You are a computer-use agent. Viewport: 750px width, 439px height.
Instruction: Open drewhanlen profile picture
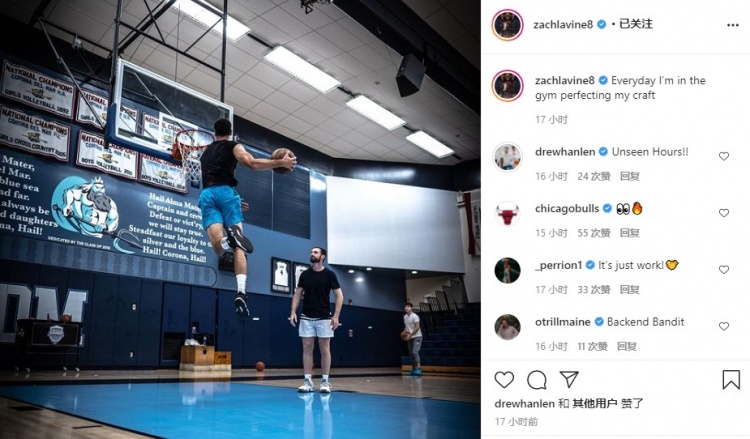(x=507, y=157)
